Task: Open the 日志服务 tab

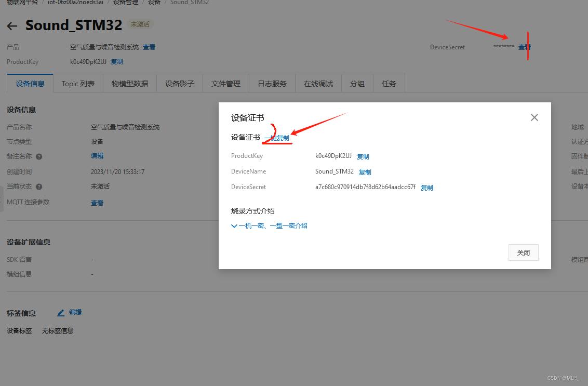Action: [x=272, y=84]
